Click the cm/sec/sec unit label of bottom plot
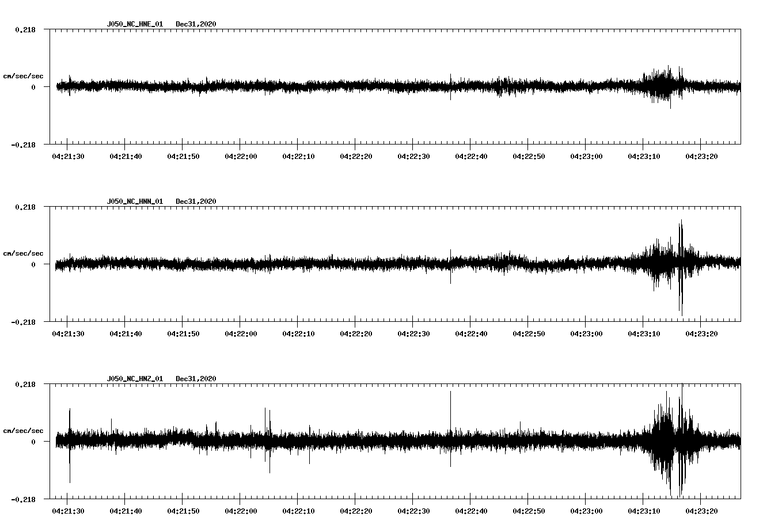The width and height of the screenshot is (782, 532). (x=23, y=429)
